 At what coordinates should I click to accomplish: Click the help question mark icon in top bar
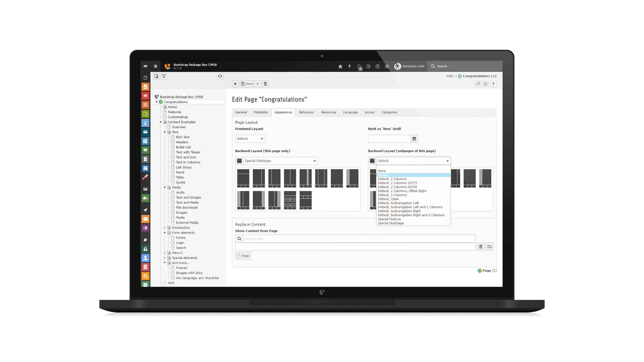(378, 66)
